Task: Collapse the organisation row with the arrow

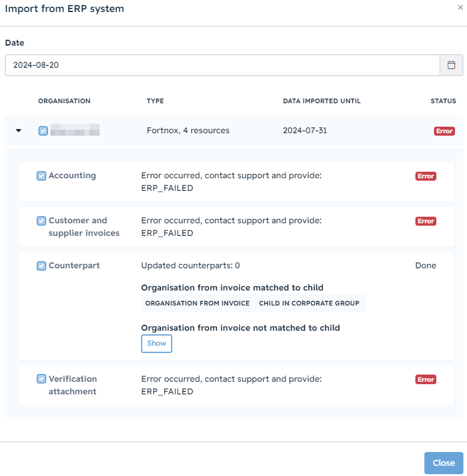Action: [x=19, y=130]
